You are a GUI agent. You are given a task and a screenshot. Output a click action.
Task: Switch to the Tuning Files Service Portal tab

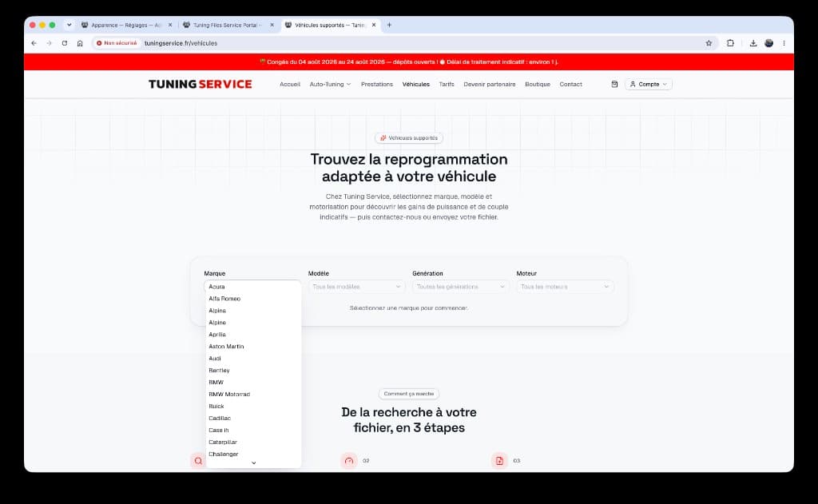[x=228, y=25]
